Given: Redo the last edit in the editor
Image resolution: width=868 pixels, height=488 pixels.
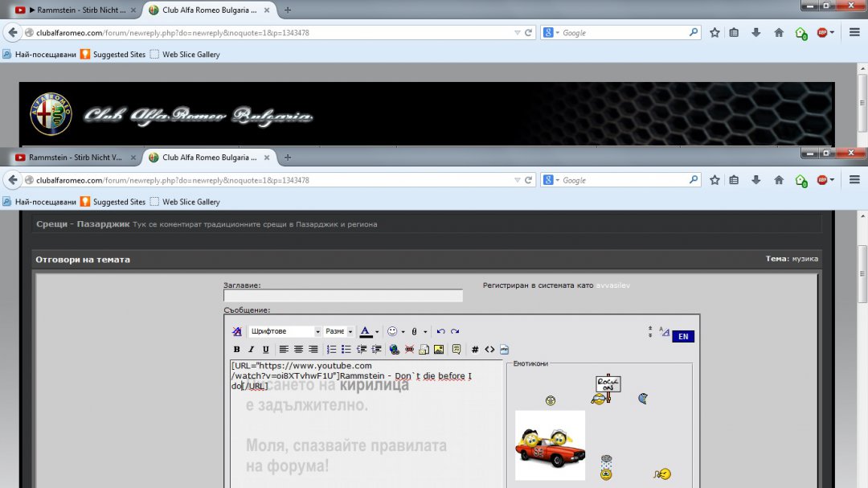Looking at the screenshot, I should point(455,331).
